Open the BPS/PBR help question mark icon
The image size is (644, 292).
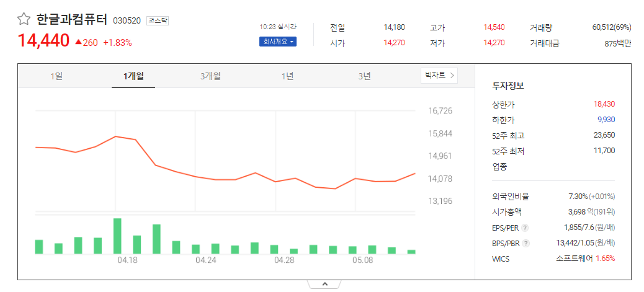point(526,244)
